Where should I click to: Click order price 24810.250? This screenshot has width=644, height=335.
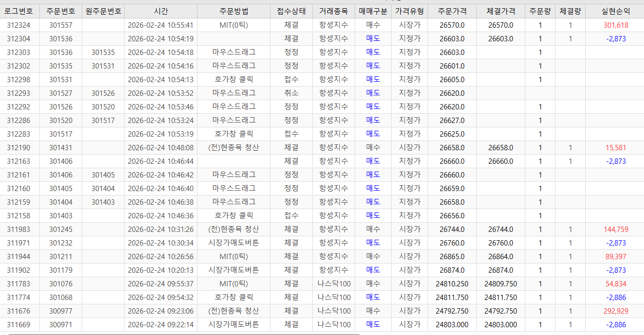coord(452,284)
